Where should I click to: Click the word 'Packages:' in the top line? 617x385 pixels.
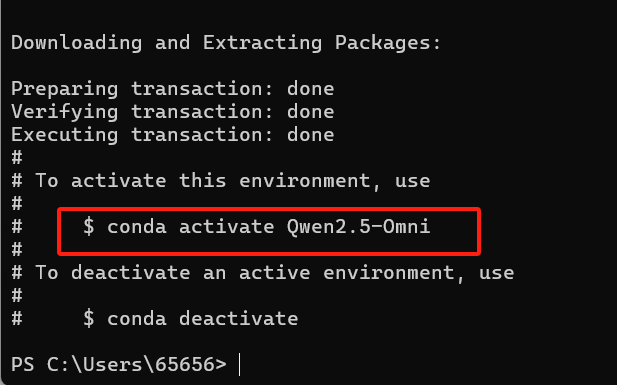coord(388,43)
